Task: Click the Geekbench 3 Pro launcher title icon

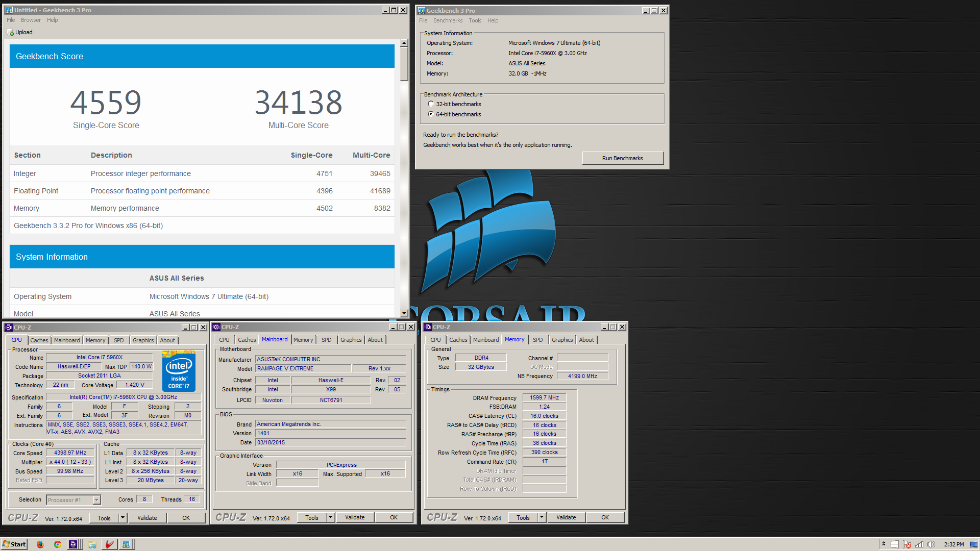Action: pos(422,11)
